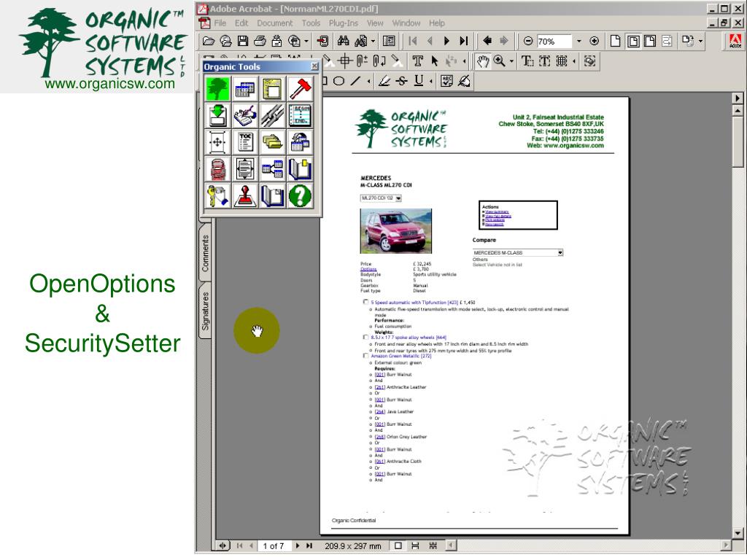Click the Print toolbar icon
The width and height of the screenshot is (747, 560).
click(260, 42)
